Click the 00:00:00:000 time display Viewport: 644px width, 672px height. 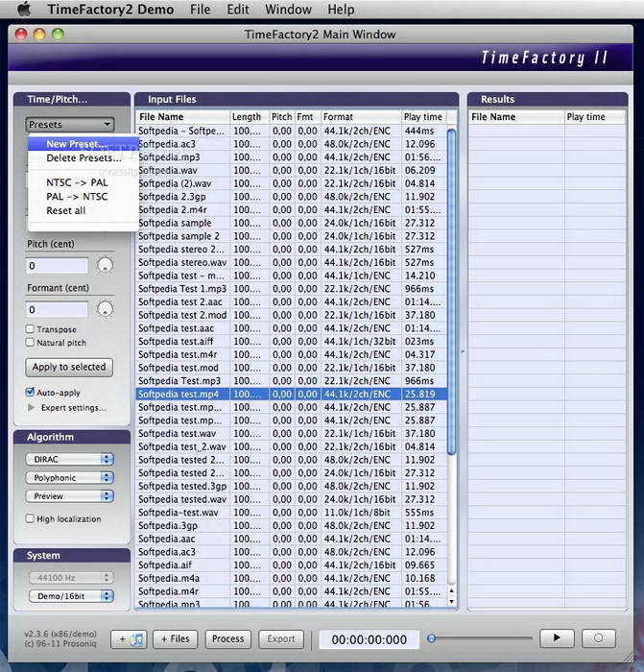point(369,640)
